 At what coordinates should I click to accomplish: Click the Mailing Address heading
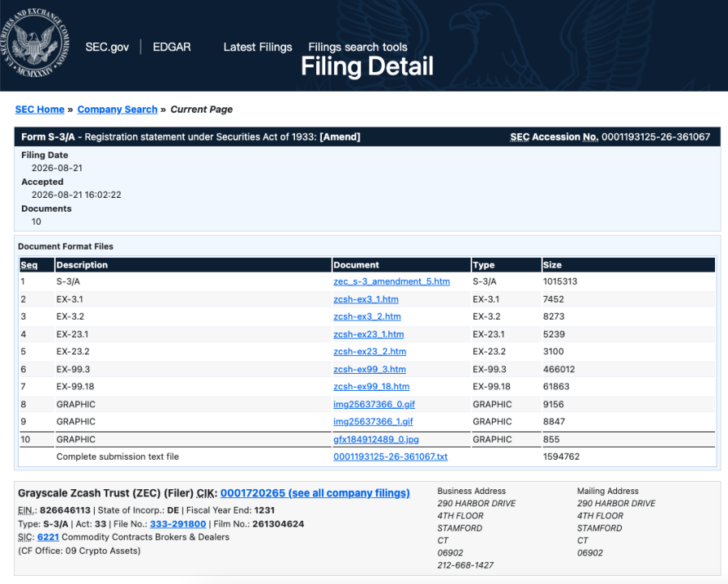[608, 491]
